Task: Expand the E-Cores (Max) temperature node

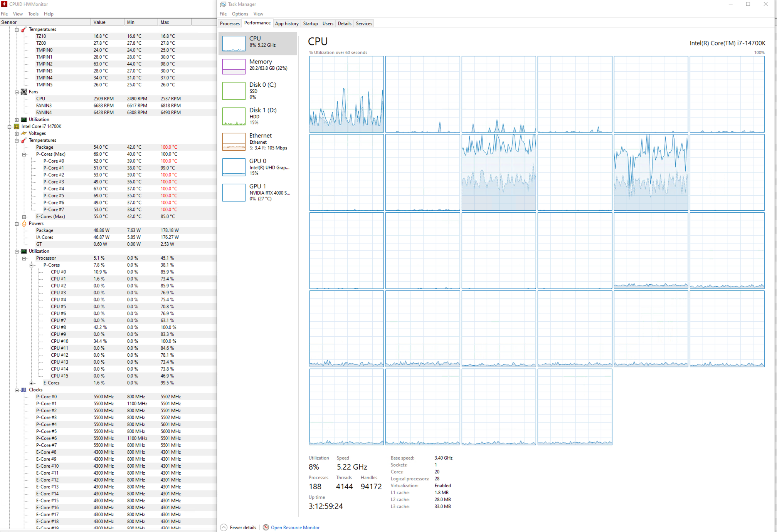Action: 24,217
